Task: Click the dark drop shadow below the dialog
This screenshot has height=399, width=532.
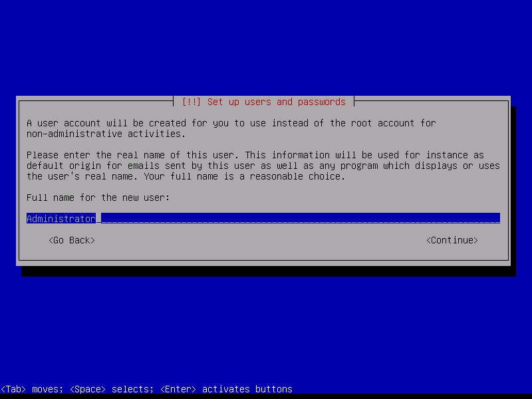Action: coord(266,271)
